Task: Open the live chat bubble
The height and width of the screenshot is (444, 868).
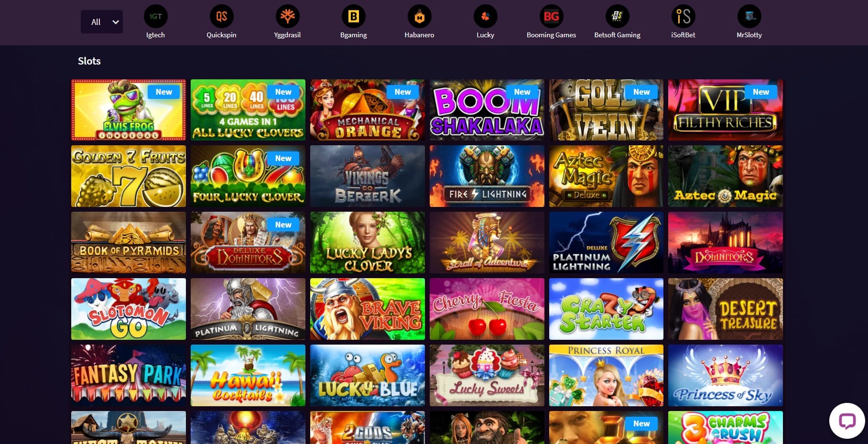Action: coord(847,421)
